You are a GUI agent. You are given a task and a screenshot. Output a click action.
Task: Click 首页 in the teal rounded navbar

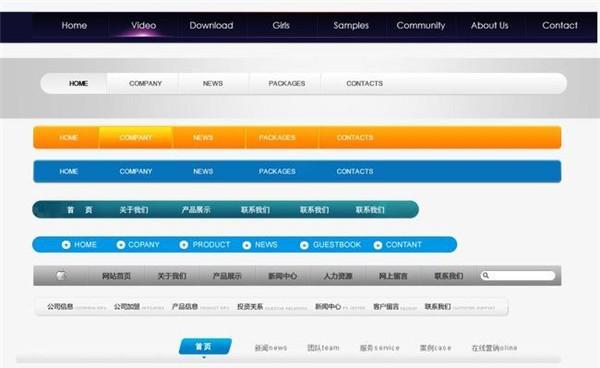point(80,210)
